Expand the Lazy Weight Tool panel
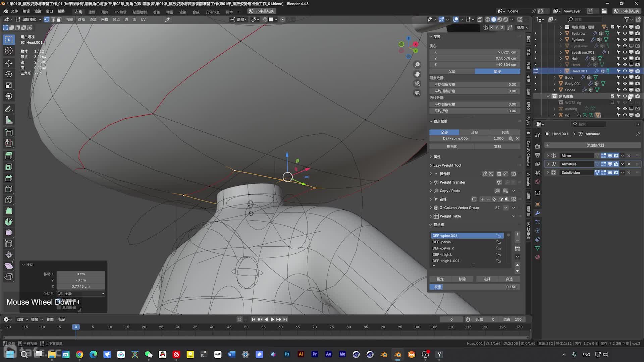 [447, 165]
